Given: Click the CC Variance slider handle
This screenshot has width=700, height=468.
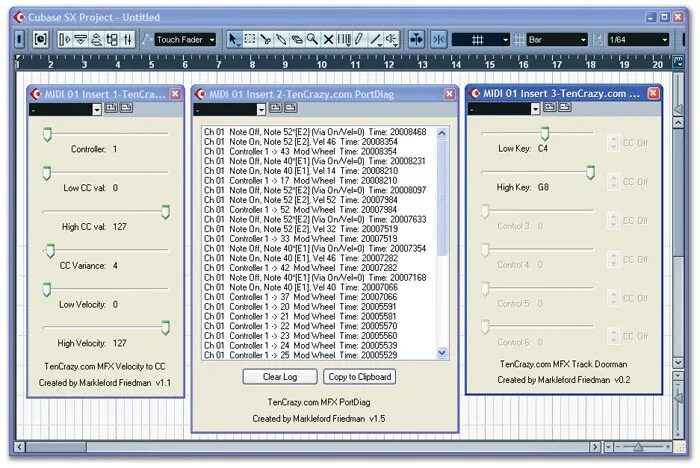Looking at the screenshot, I should pyautogui.click(x=50, y=251).
